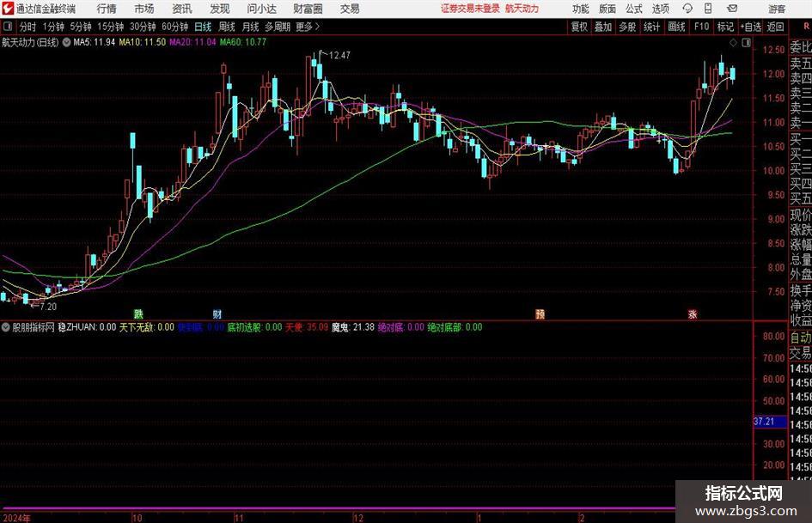This screenshot has width=812, height=523.
Task: Switch to 30分钟 chart period
Action: click(x=143, y=27)
